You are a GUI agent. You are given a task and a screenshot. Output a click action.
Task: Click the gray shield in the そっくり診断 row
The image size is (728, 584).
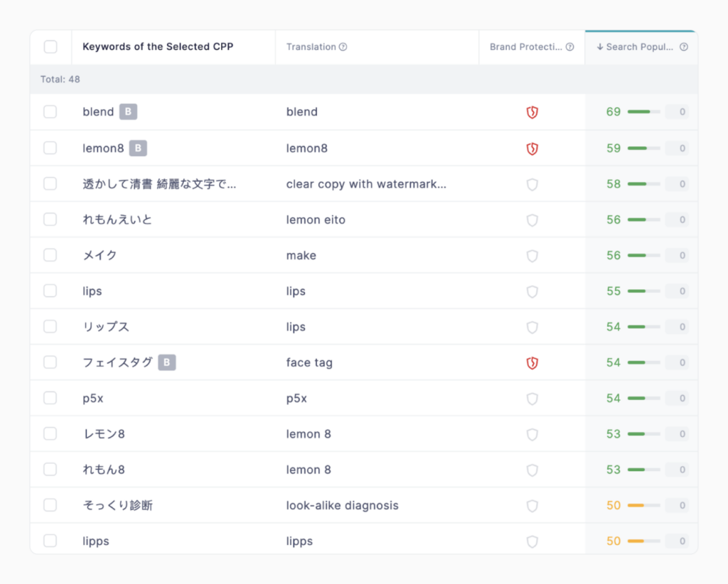pyautogui.click(x=532, y=505)
